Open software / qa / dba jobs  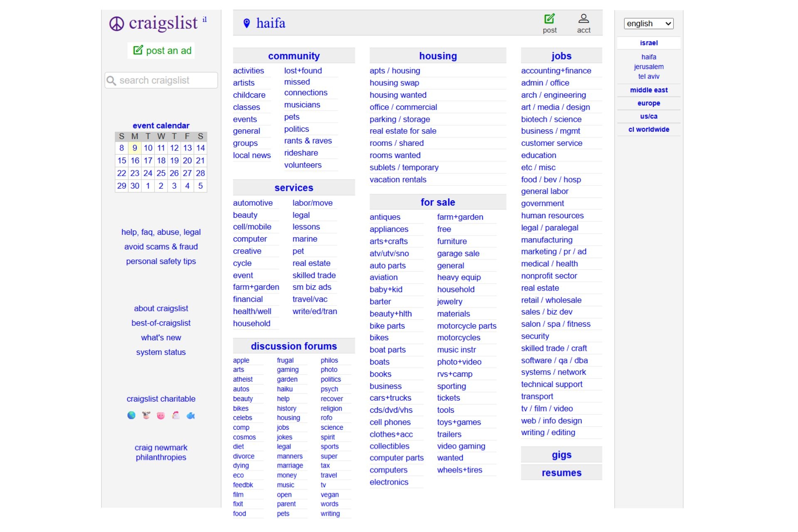554,360
